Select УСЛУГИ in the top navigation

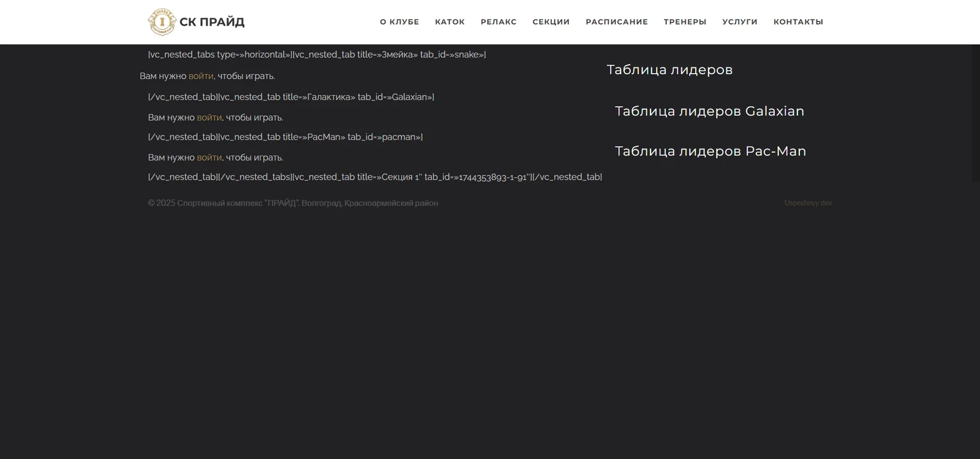pos(740,22)
